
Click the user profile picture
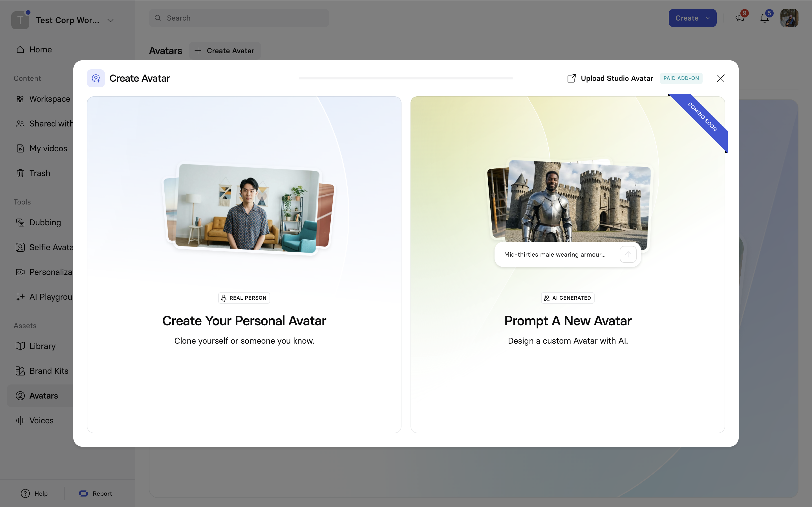(789, 18)
